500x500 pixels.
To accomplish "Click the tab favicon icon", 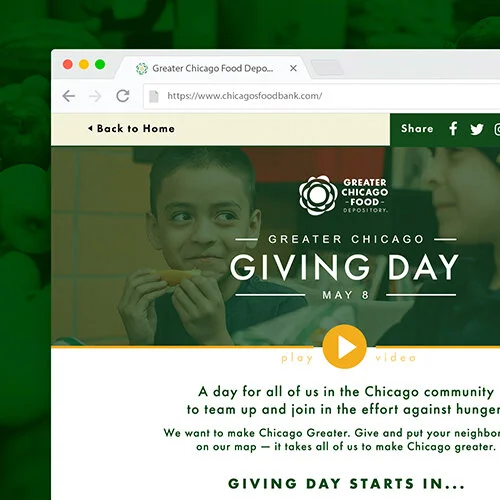I will click(142, 68).
